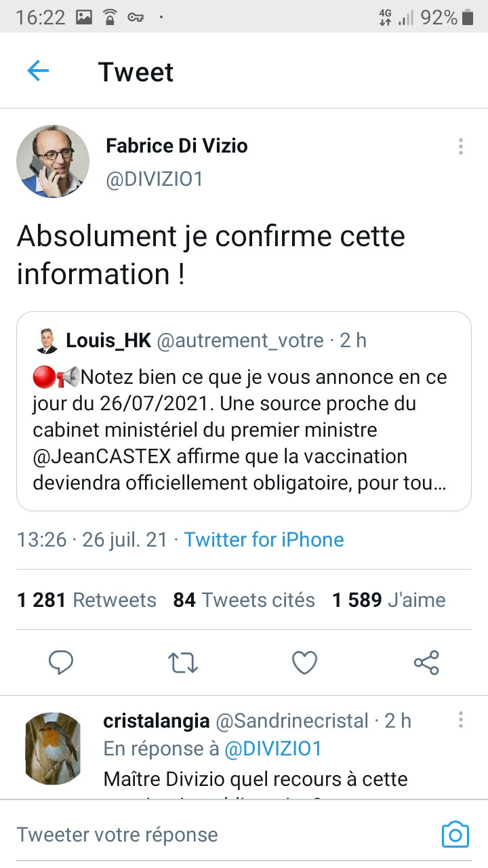
Task: Tap the @JeanCASTEX mention
Action: click(x=103, y=456)
